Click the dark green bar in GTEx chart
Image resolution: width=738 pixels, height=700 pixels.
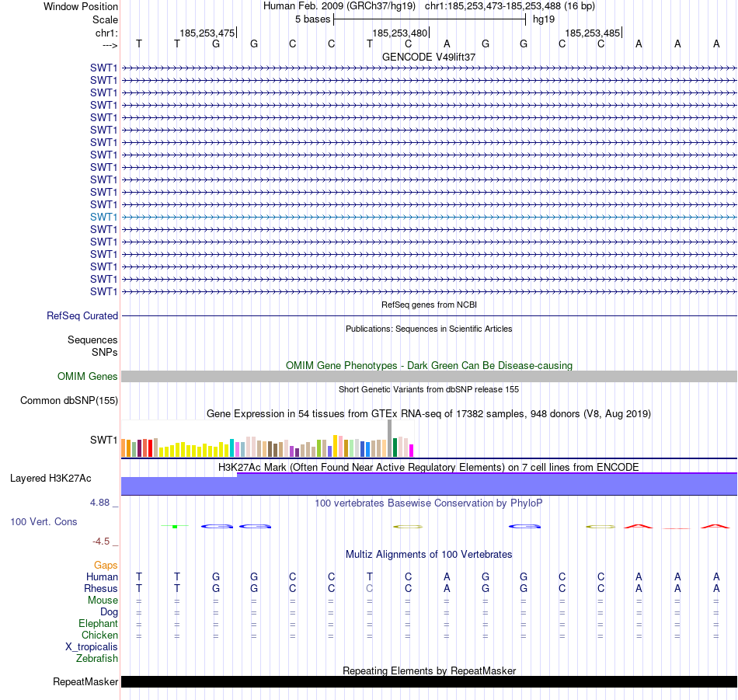[395, 448]
